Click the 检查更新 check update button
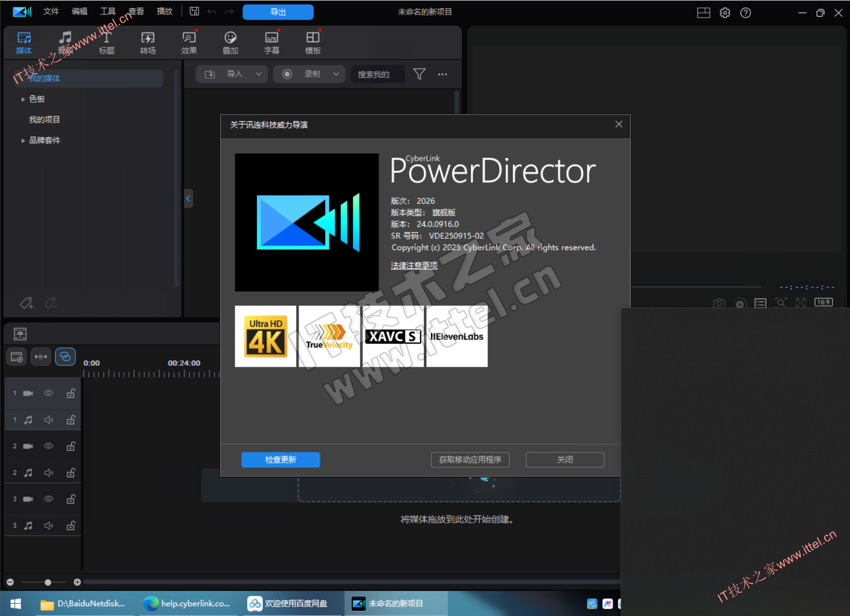The image size is (850, 616). [281, 460]
